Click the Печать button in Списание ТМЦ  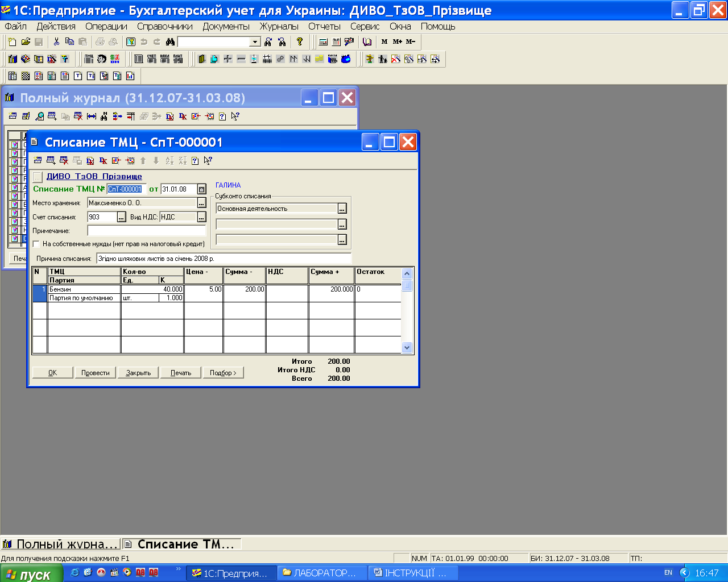click(181, 373)
